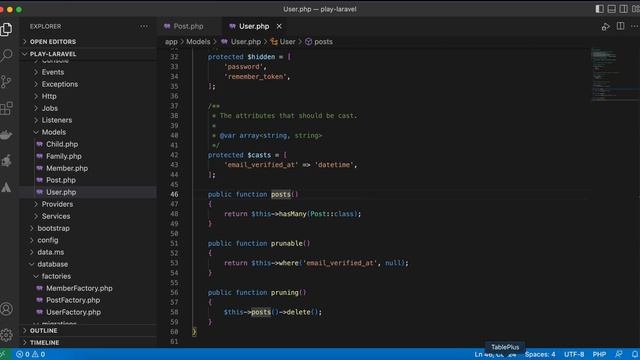Open the Extensions view
The image size is (640, 360).
7,108
